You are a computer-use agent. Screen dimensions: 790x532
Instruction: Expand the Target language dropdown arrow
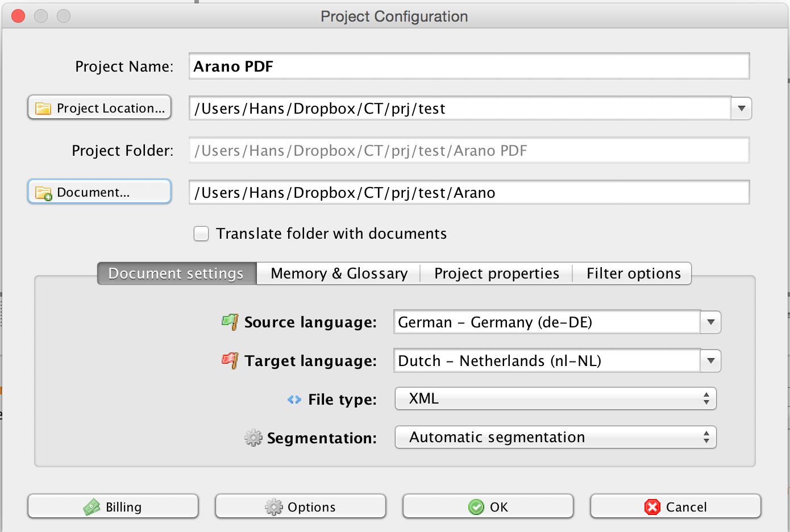click(x=710, y=361)
